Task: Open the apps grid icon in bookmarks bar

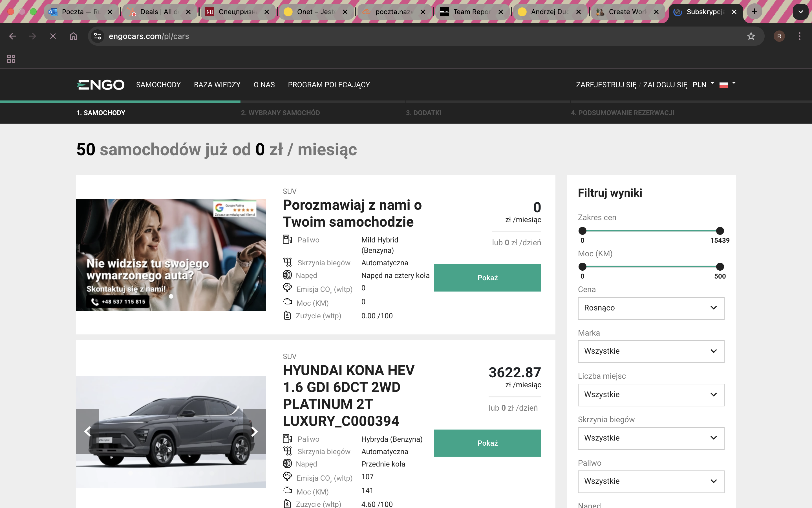Action: (x=11, y=59)
